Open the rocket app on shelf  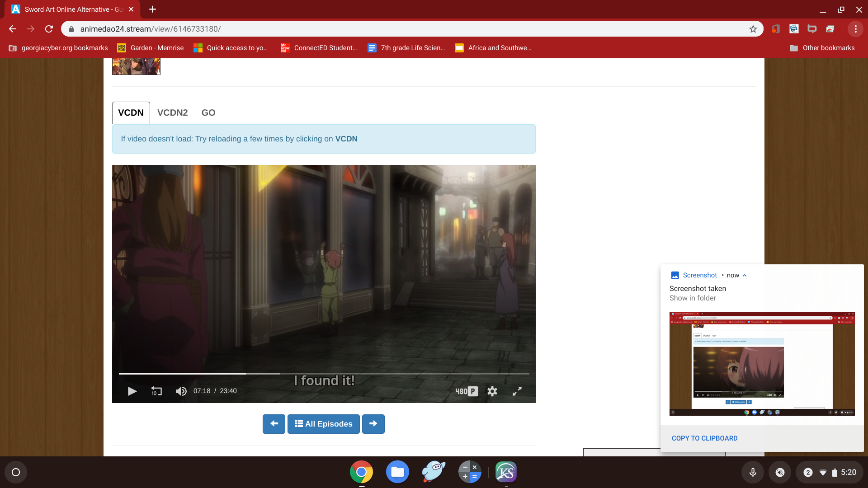point(434,472)
